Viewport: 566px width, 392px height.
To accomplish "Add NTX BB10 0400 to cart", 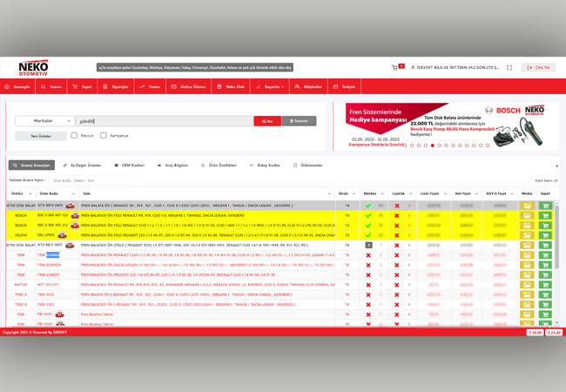I will 545,206.
